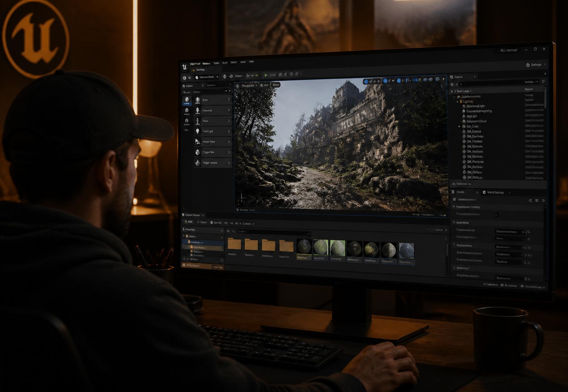Open the Actor menu
Screen dimensions: 568x392
coord(243,62)
